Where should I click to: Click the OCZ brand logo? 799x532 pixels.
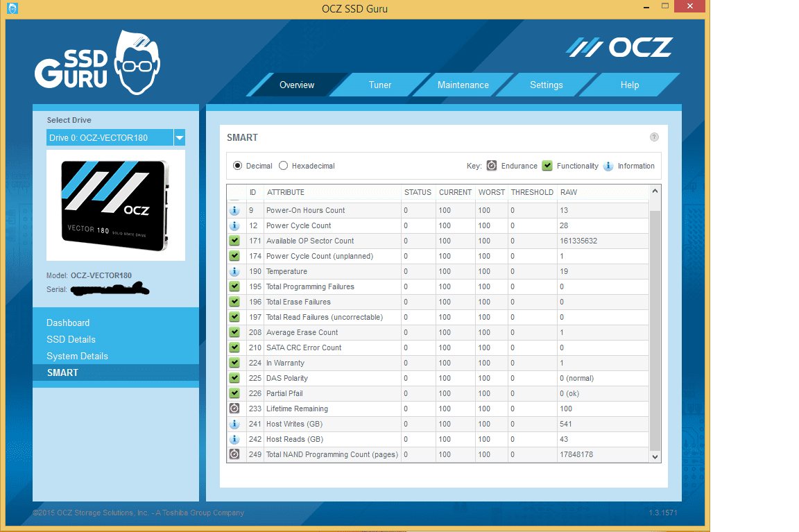tap(619, 47)
